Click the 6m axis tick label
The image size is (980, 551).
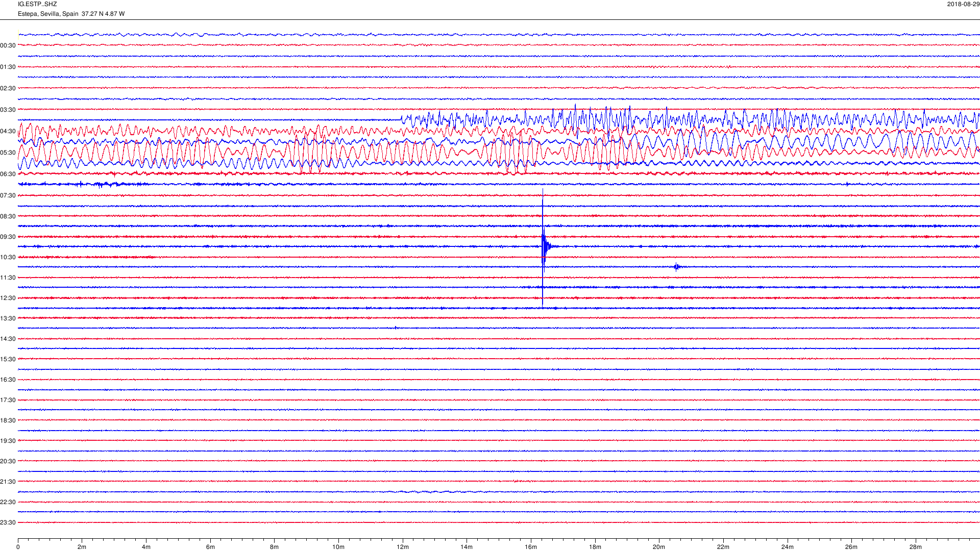(210, 547)
